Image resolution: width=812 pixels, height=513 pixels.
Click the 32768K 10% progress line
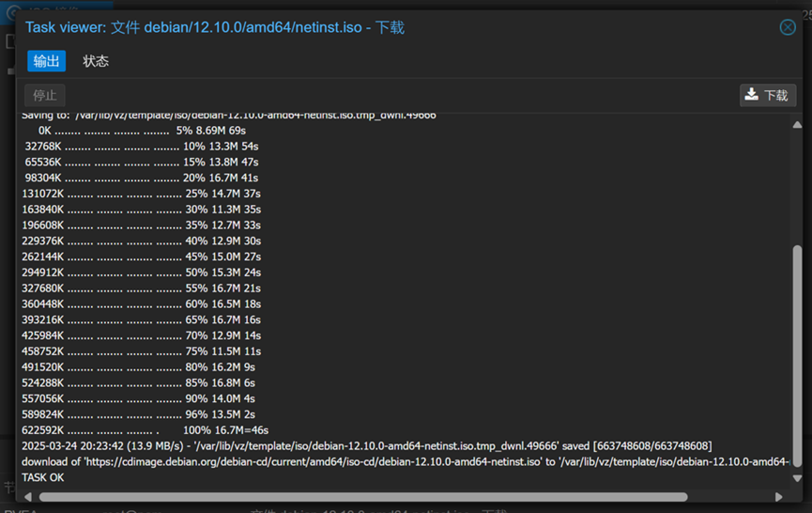coord(142,147)
